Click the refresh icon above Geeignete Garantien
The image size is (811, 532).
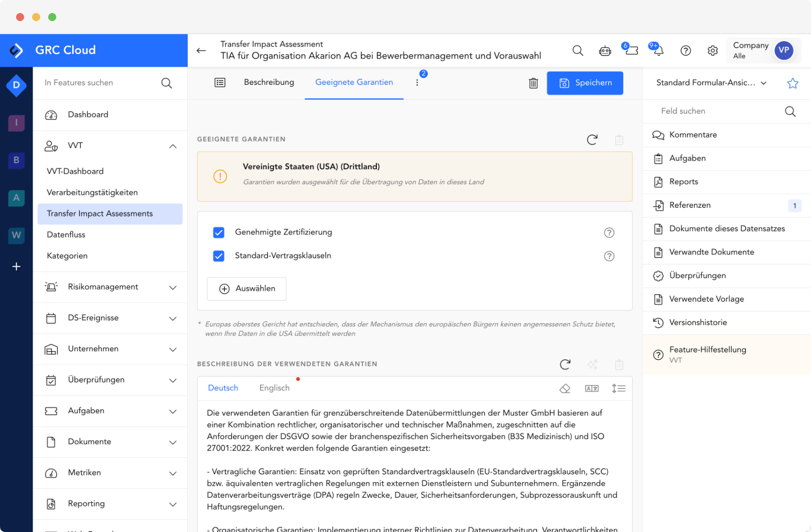coord(592,140)
